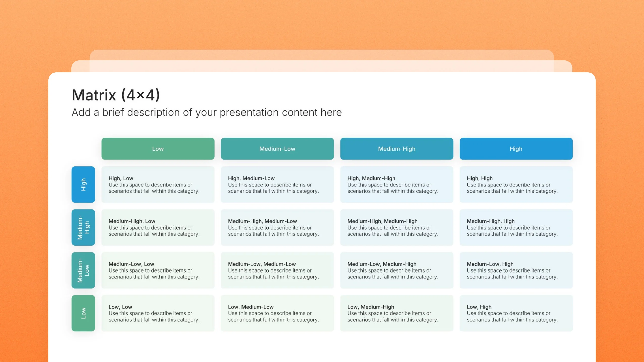644x362 pixels.
Task: Select the "Low, Low" cell
Action: [x=158, y=313]
